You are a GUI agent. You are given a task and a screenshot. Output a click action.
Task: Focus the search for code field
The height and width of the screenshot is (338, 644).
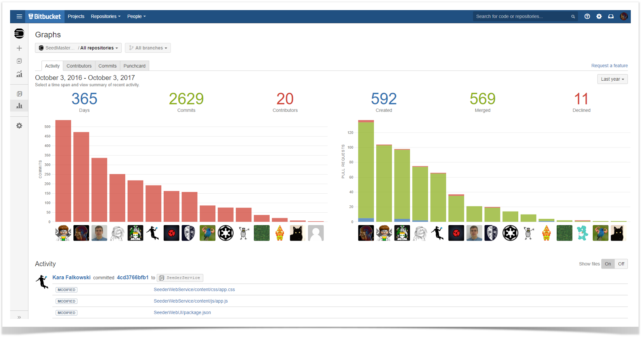(x=522, y=16)
